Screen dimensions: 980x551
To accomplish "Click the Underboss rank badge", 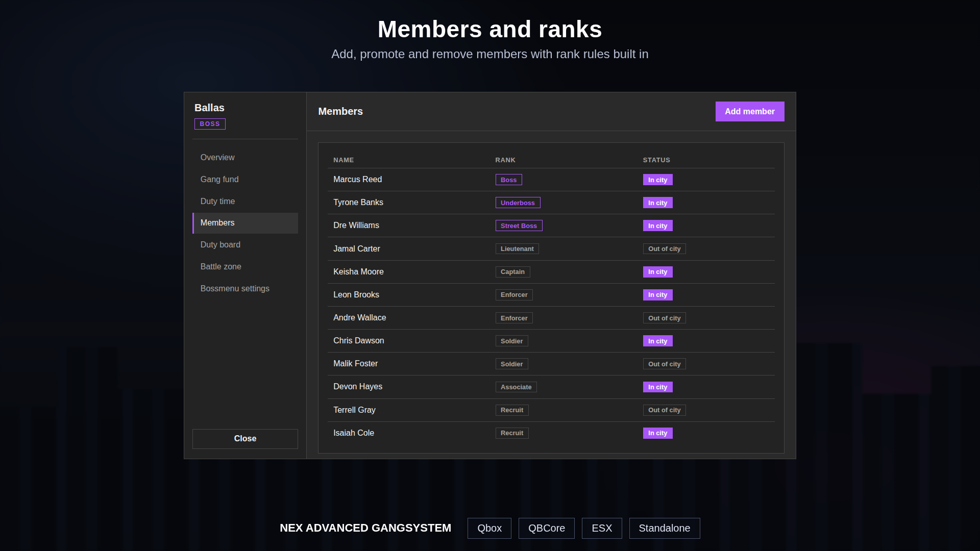I will (x=518, y=203).
